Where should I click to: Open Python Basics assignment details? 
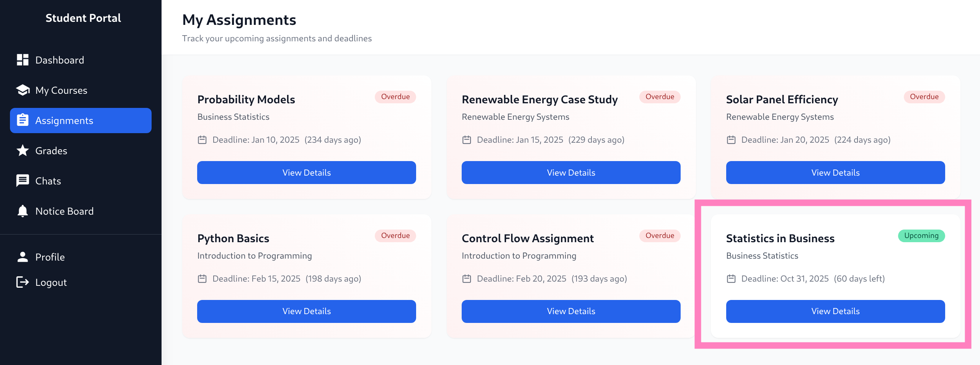click(x=306, y=311)
